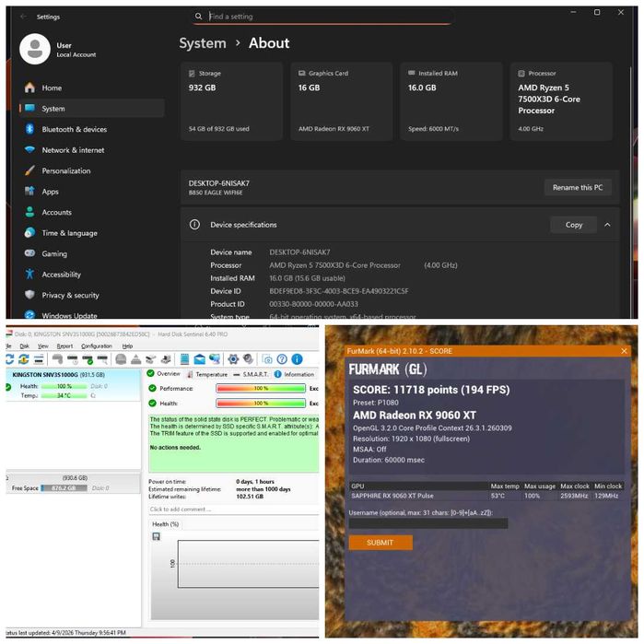Click the gray pyramid icon in Hard Disk Sentinel toolbar
Image resolution: width=644 pixels, height=644 pixels.
click(x=136, y=360)
